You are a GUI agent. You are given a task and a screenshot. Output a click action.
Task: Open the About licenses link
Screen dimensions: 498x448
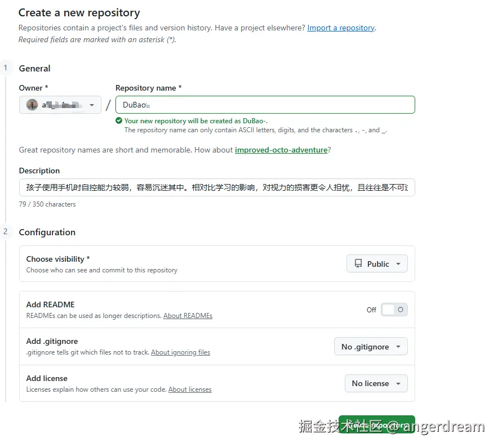(x=190, y=389)
